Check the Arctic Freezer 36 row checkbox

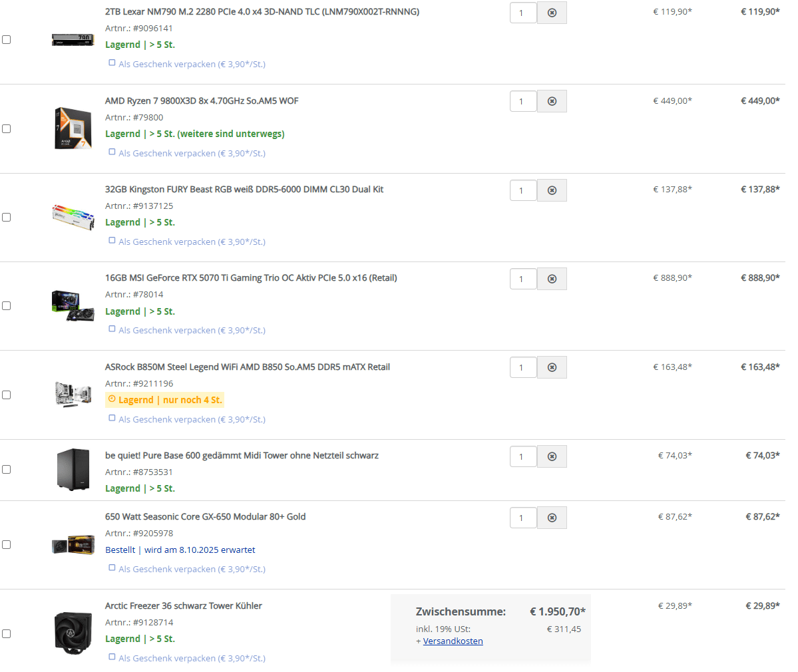coord(7,633)
